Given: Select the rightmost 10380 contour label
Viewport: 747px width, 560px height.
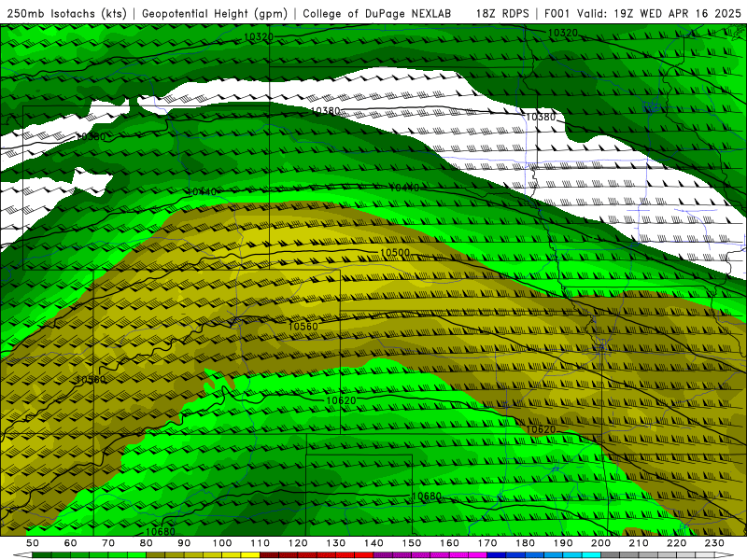Looking at the screenshot, I should (541, 117).
